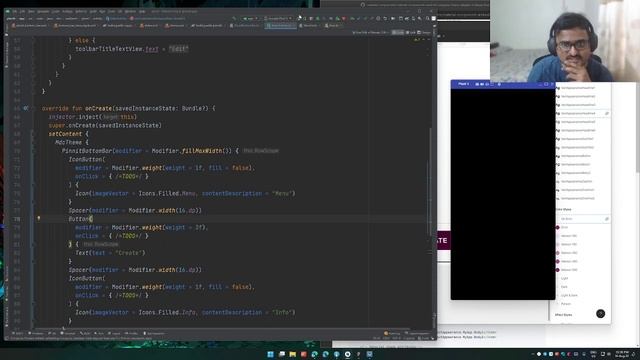Click the taskbar clock and date
The width and height of the screenshot is (640, 360).
[x=622, y=354]
